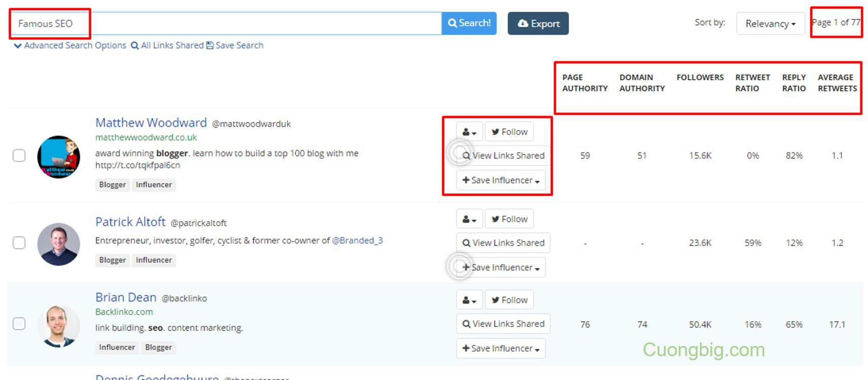
Task: Visit matthewwoodward.co.uk link
Action: coord(146,137)
